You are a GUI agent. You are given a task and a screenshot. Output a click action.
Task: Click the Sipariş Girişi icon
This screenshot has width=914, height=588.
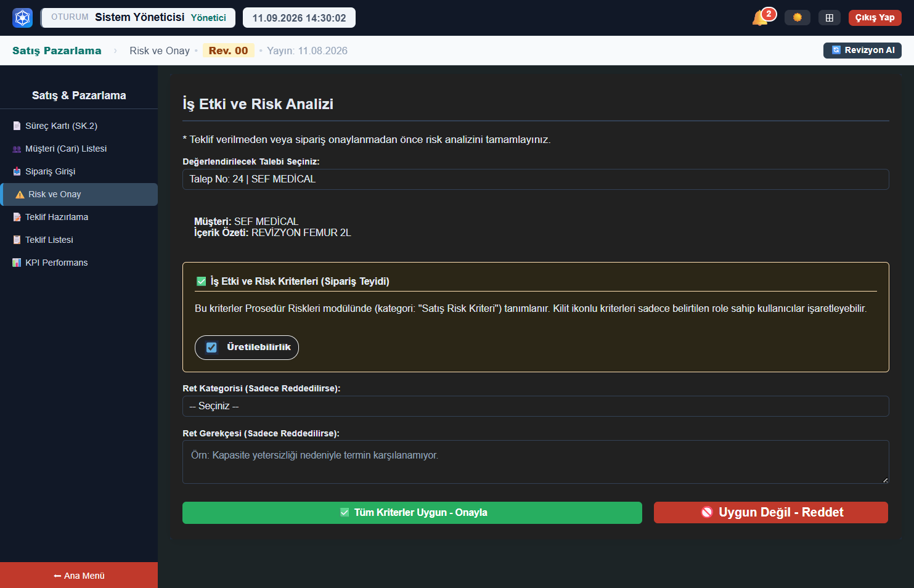click(x=17, y=171)
